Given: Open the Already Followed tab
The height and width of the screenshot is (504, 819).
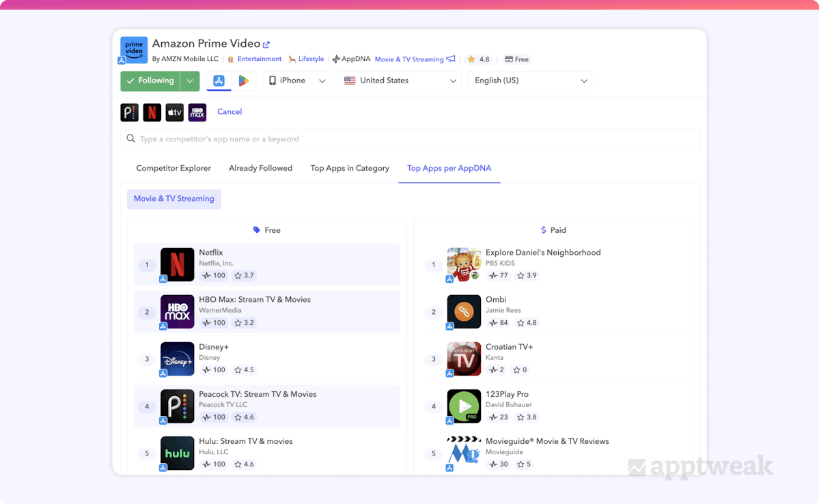Looking at the screenshot, I should (x=260, y=168).
